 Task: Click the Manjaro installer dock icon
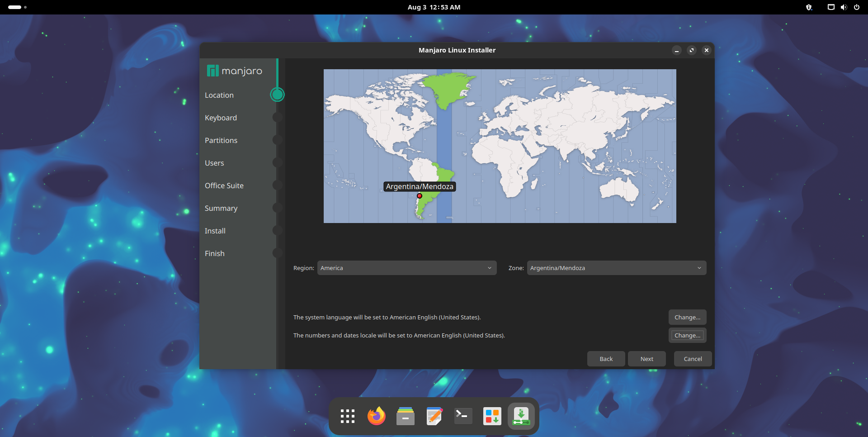tap(521, 416)
